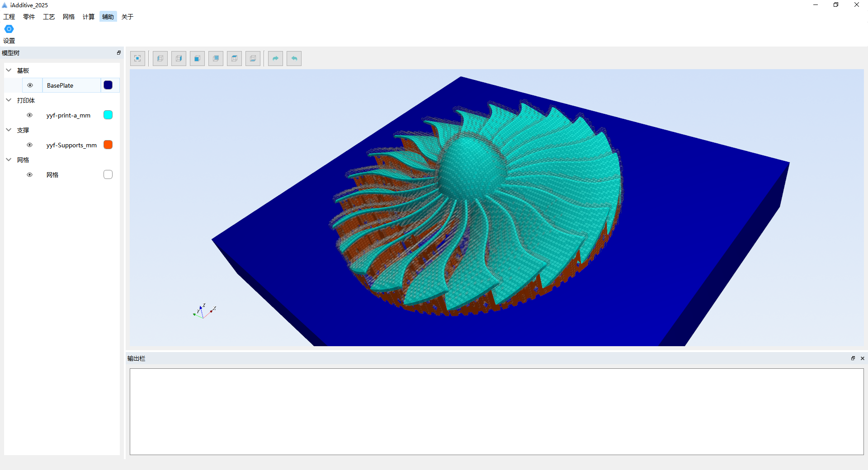Float the 输出栏 output panel

point(853,358)
